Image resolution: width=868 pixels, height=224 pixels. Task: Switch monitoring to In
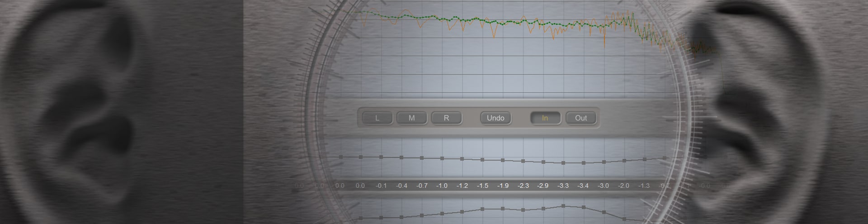[x=545, y=118]
